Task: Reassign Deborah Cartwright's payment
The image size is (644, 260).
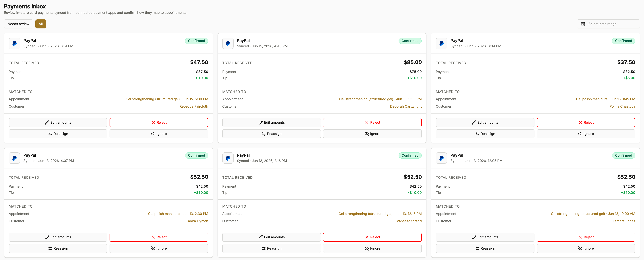Action: click(272, 134)
